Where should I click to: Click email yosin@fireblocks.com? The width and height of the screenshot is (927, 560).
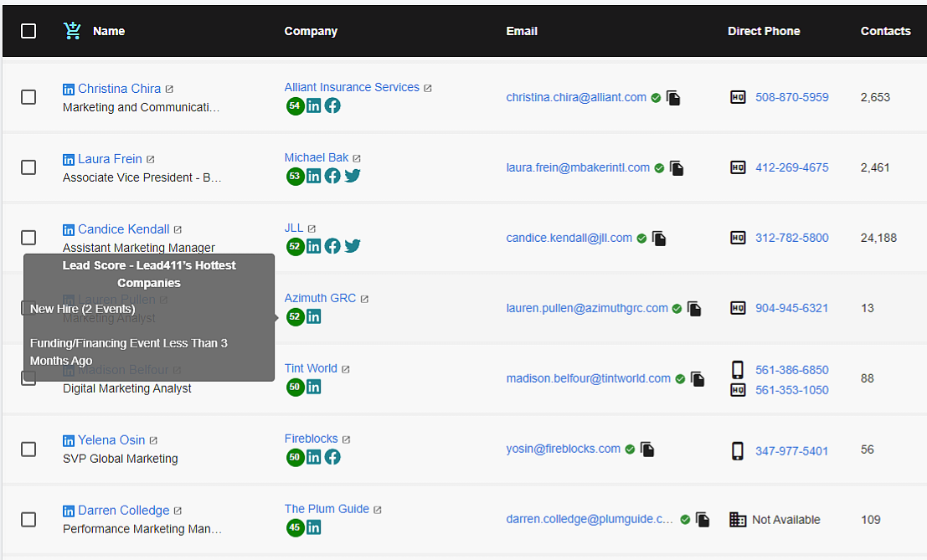point(564,449)
